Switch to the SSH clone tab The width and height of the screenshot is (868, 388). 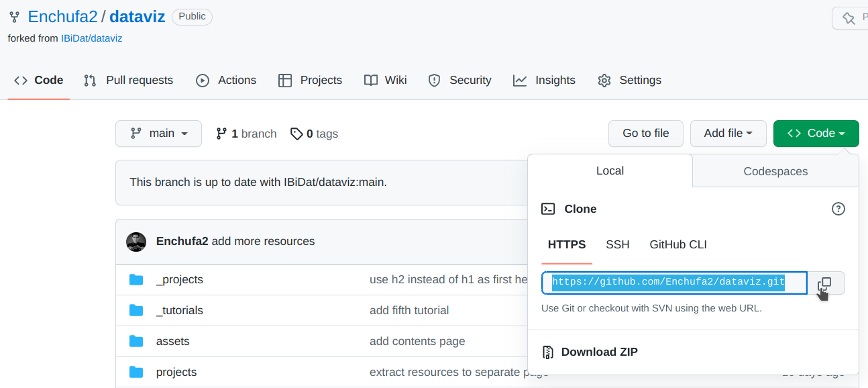(x=618, y=244)
